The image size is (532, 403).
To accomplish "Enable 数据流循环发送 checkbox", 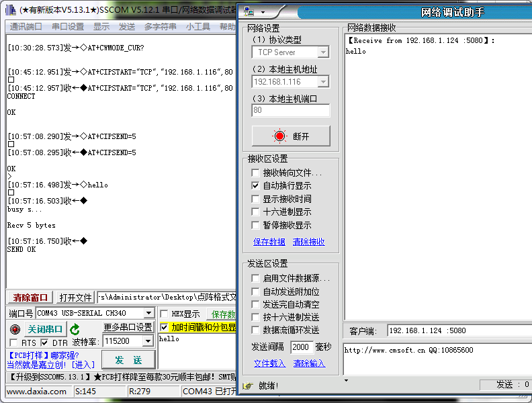I will point(255,330).
